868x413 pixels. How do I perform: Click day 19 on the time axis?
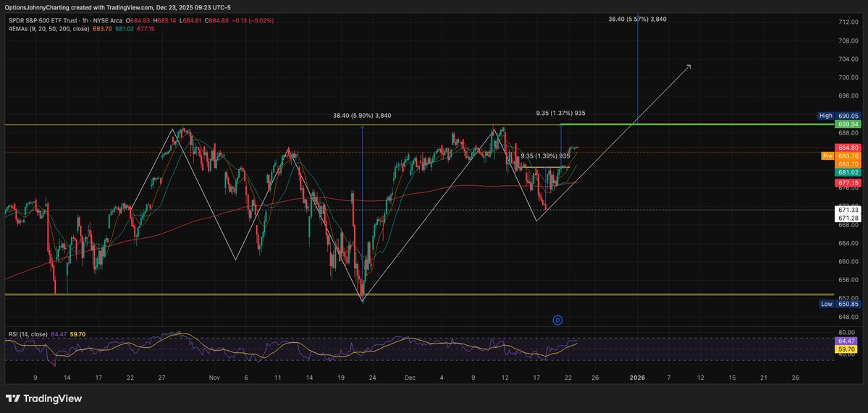point(341,378)
